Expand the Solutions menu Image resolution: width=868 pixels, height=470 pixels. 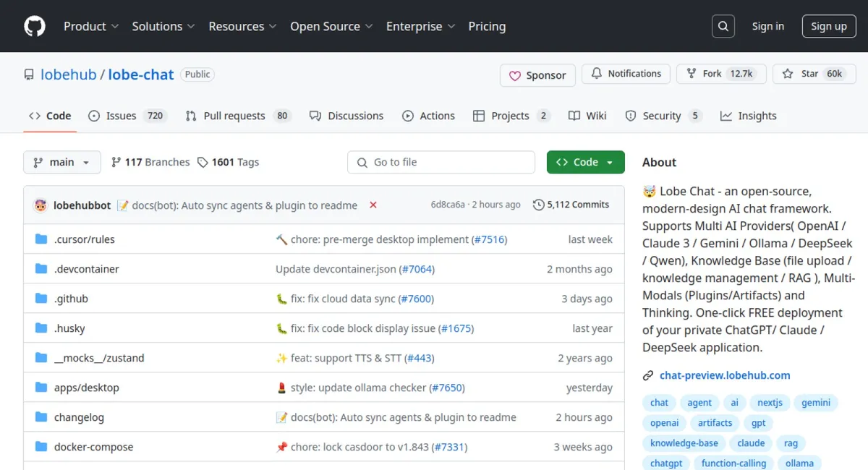click(x=163, y=26)
